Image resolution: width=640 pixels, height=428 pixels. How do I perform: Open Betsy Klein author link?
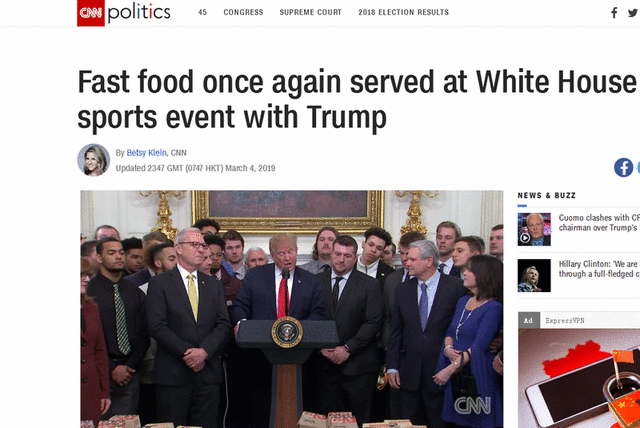pos(147,153)
